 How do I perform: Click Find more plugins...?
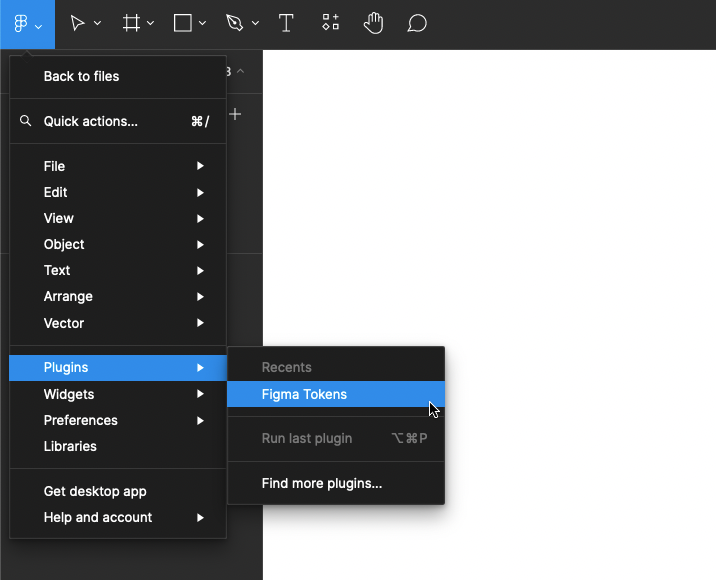pos(336,483)
